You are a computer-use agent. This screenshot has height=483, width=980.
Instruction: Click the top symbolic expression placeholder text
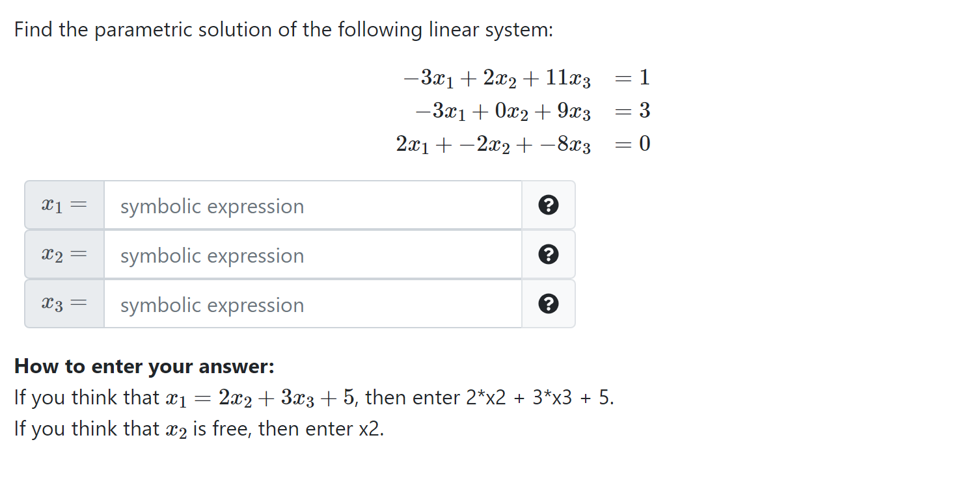point(211,206)
